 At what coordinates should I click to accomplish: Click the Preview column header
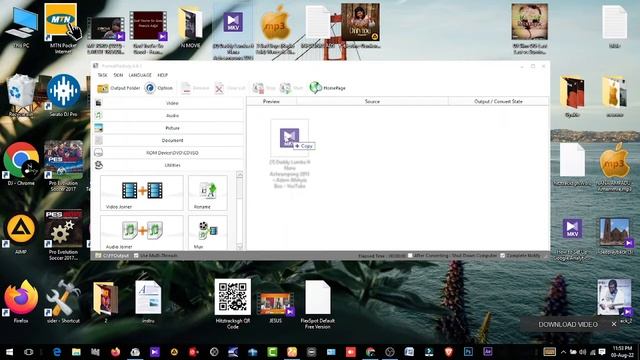click(271, 101)
